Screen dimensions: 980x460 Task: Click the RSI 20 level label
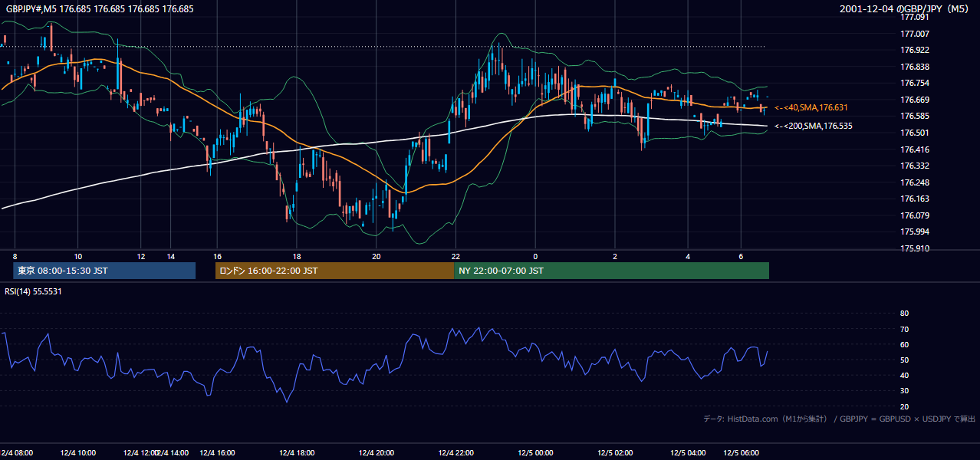(x=904, y=406)
